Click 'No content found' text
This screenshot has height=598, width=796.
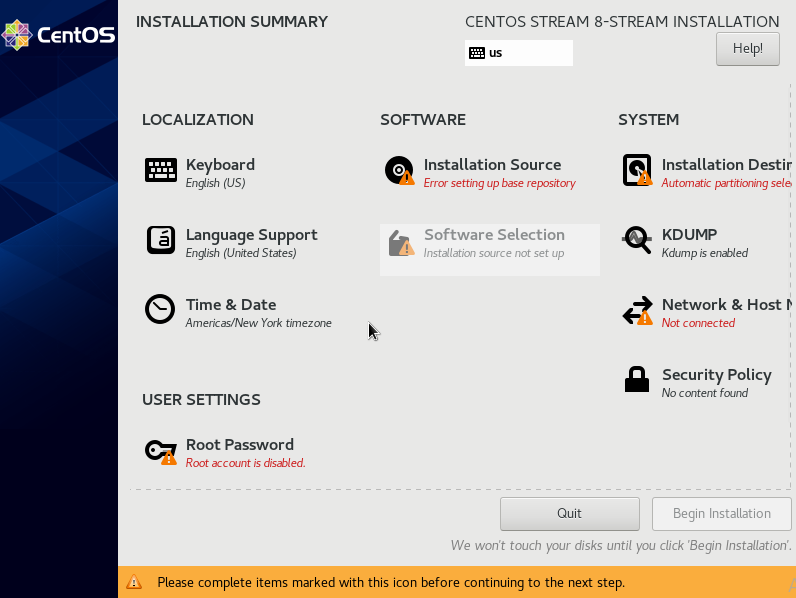(705, 393)
